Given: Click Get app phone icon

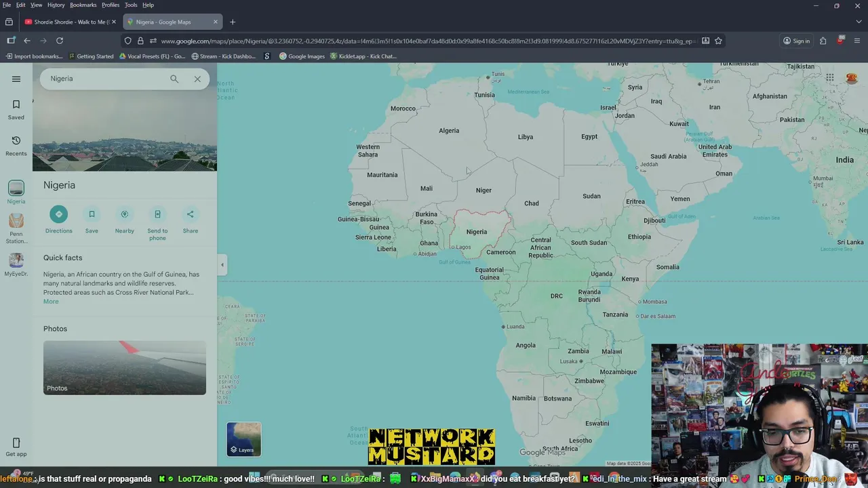Looking at the screenshot, I should (x=16, y=447).
